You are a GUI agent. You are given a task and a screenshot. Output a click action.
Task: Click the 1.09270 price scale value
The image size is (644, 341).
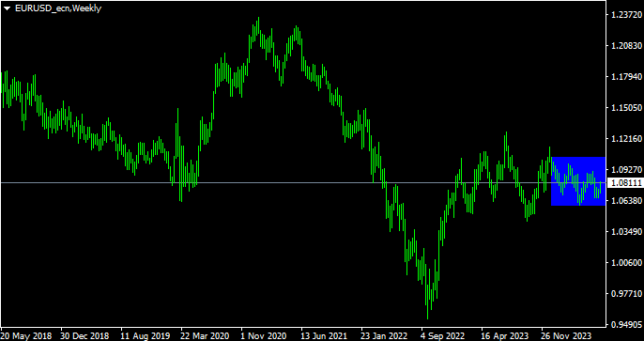click(x=626, y=169)
